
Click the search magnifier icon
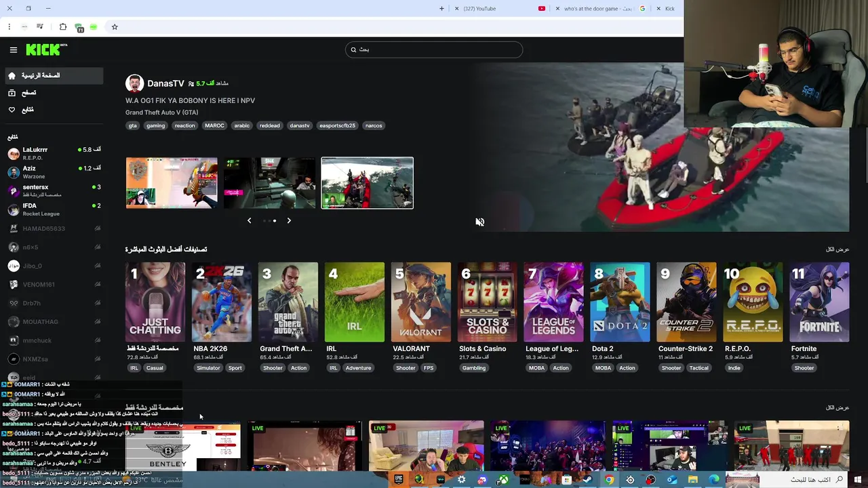[x=353, y=49]
